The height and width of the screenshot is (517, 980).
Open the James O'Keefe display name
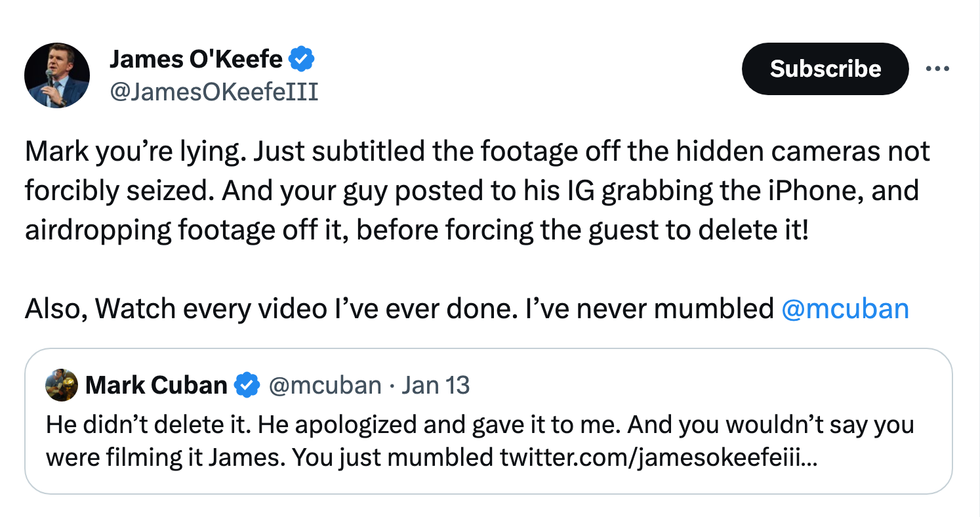coord(195,60)
